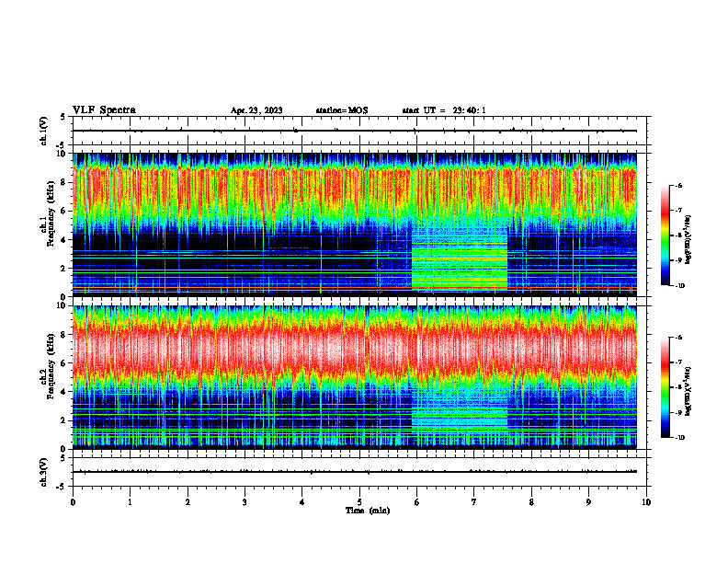Click the "station=MOS" header label

(x=342, y=110)
